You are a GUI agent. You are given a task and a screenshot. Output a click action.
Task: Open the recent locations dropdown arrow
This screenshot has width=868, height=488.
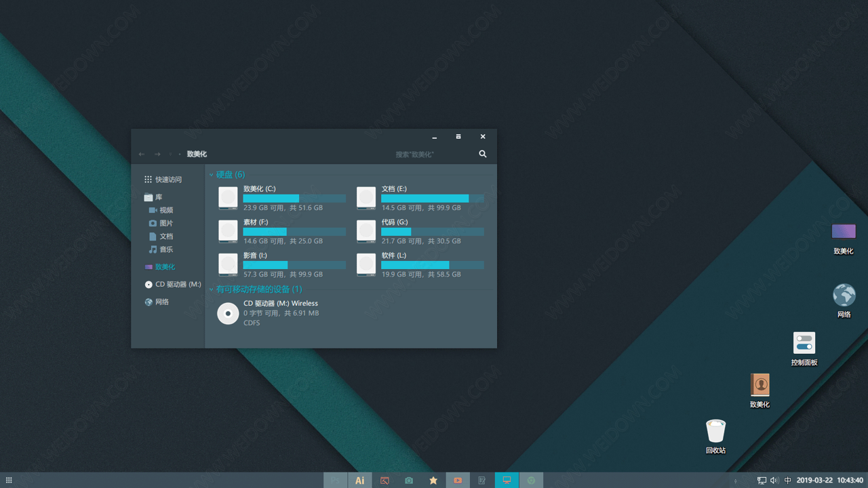pyautogui.click(x=170, y=155)
